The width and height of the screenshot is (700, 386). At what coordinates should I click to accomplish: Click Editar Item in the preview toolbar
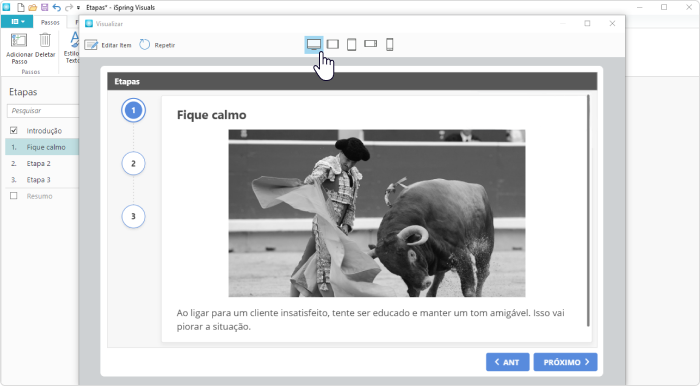(108, 45)
